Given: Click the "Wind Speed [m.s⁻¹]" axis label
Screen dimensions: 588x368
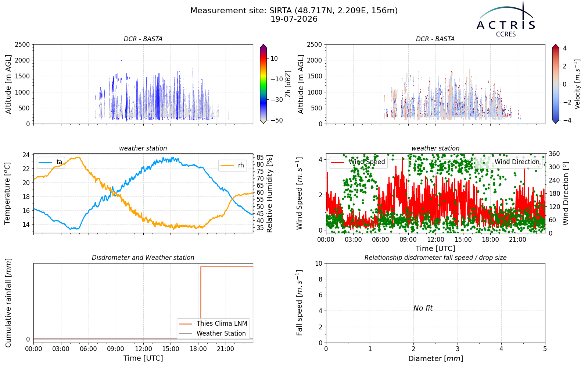Looking at the screenshot, I should point(300,194).
